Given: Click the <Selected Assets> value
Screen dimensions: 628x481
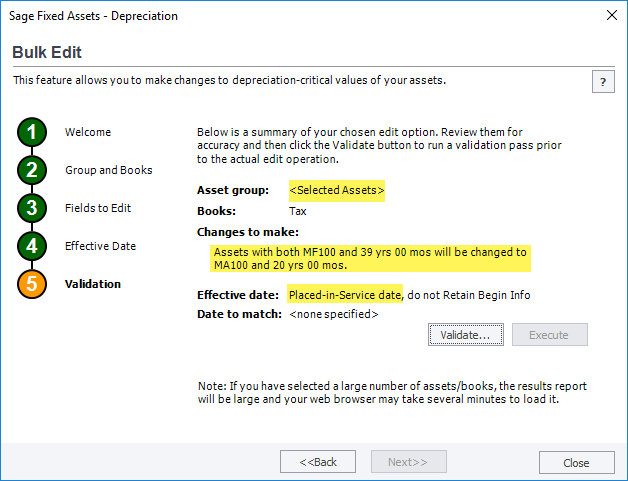Looking at the screenshot, I should (337, 190).
